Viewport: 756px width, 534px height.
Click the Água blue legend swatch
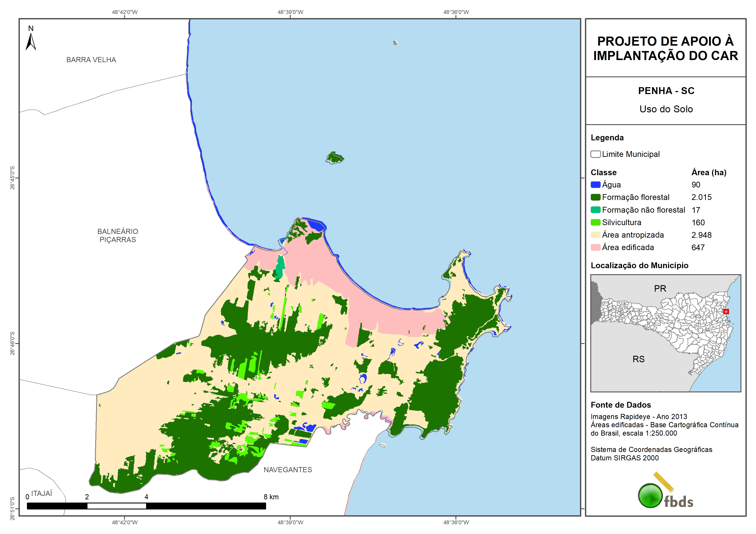pos(595,185)
